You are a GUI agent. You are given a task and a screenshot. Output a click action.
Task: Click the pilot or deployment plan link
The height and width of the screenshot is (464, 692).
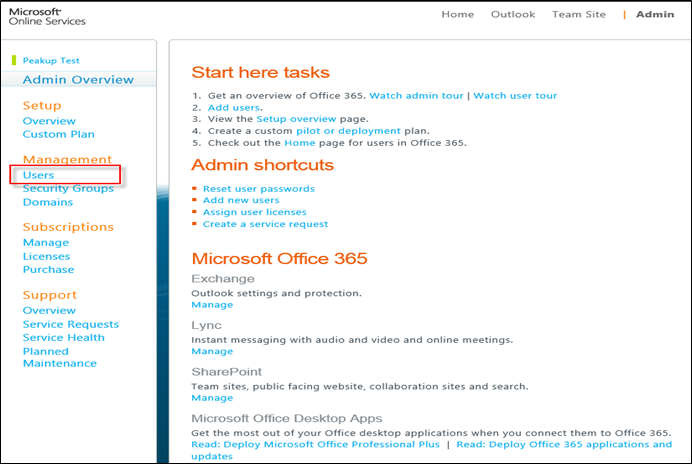click(348, 131)
